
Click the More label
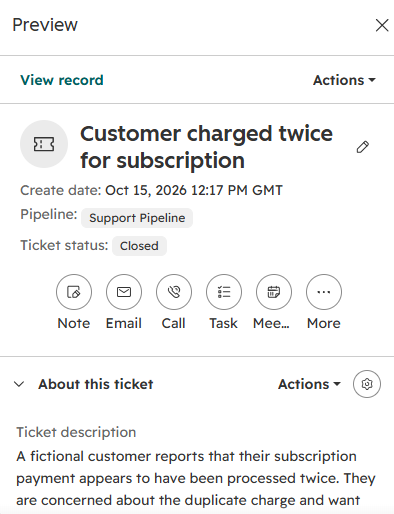click(324, 323)
